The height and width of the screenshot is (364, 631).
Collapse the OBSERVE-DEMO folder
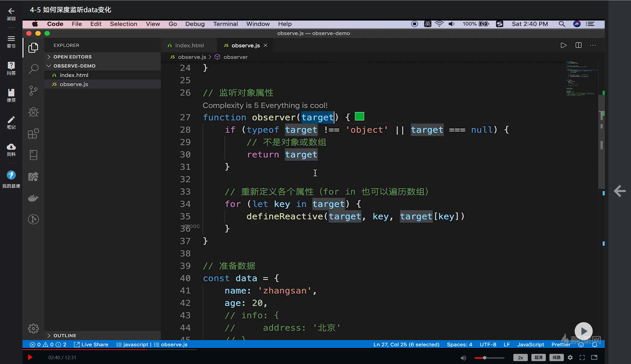74,66
